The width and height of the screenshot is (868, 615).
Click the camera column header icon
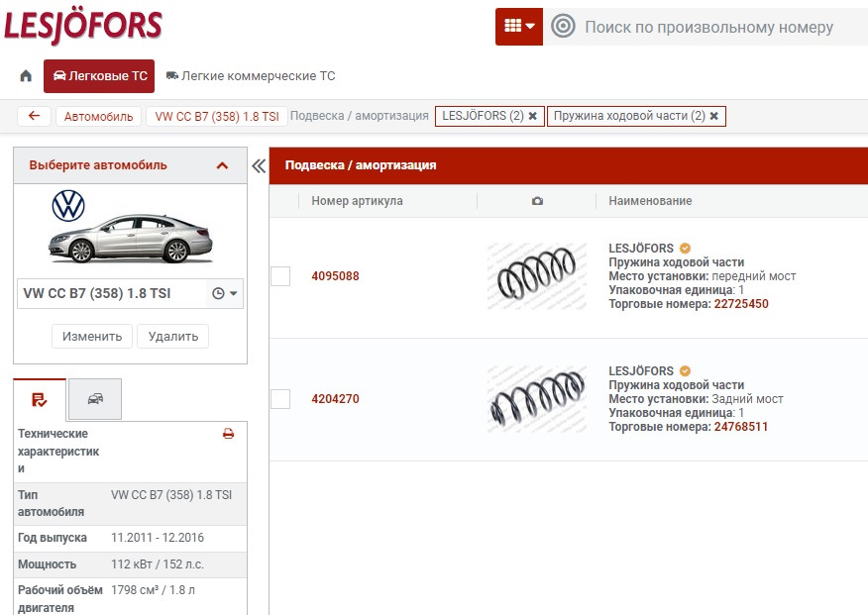[x=537, y=201]
